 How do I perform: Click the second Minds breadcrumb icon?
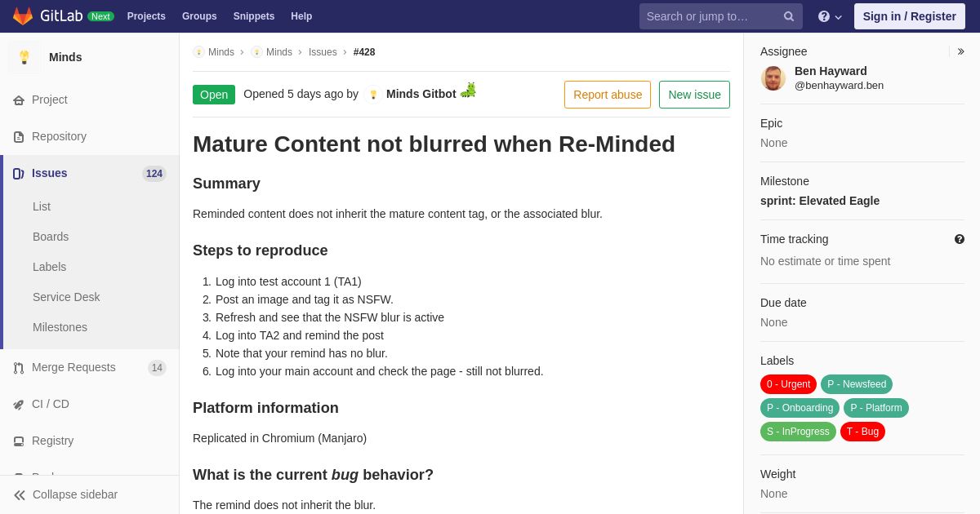[x=256, y=52]
